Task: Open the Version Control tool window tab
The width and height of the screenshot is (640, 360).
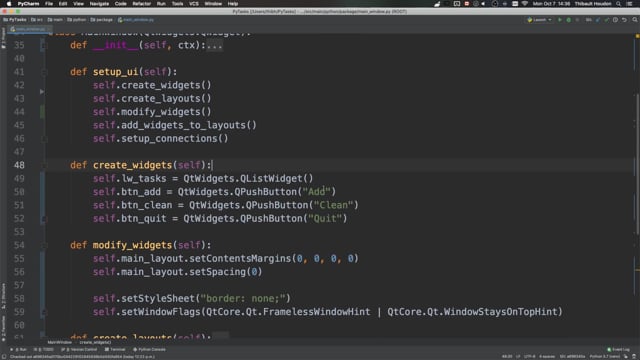Action: [x=79, y=349]
